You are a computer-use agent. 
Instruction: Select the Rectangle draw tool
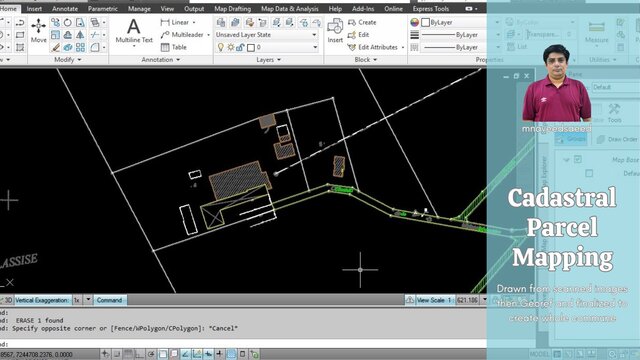point(20,35)
